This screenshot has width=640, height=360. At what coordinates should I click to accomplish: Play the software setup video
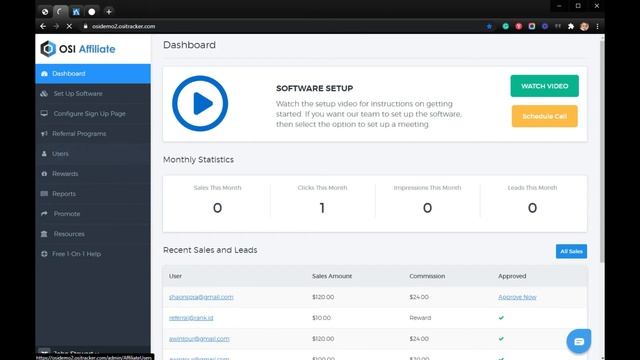(200, 104)
